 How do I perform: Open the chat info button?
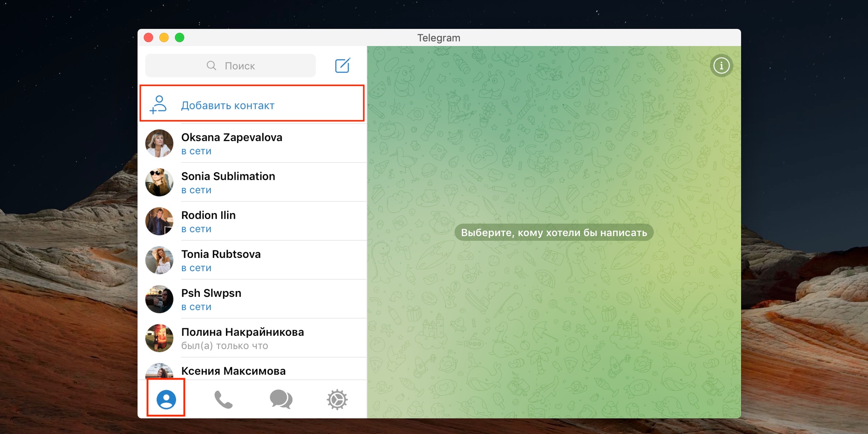tap(721, 66)
